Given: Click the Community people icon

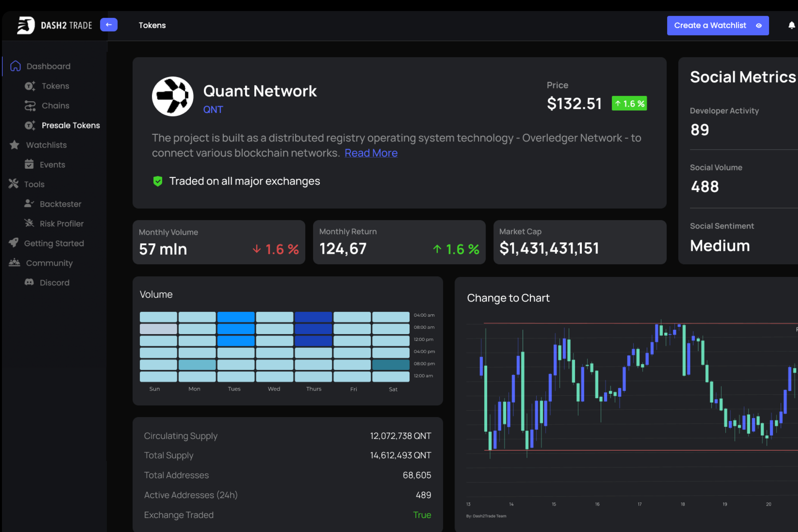Looking at the screenshot, I should point(14,262).
